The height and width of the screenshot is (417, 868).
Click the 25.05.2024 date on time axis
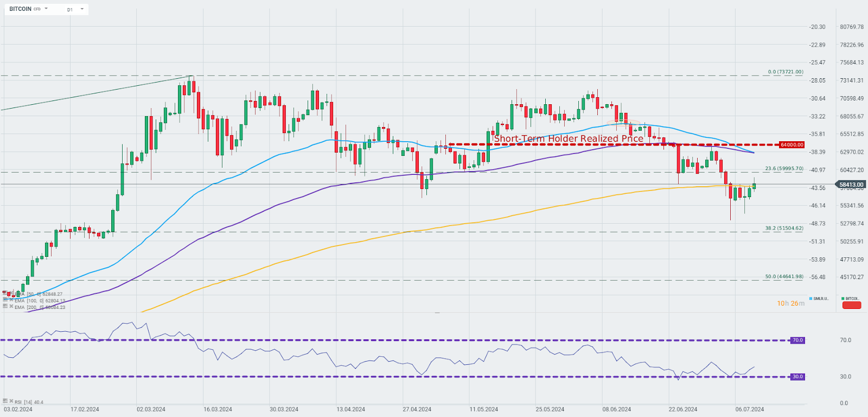[x=550, y=409]
